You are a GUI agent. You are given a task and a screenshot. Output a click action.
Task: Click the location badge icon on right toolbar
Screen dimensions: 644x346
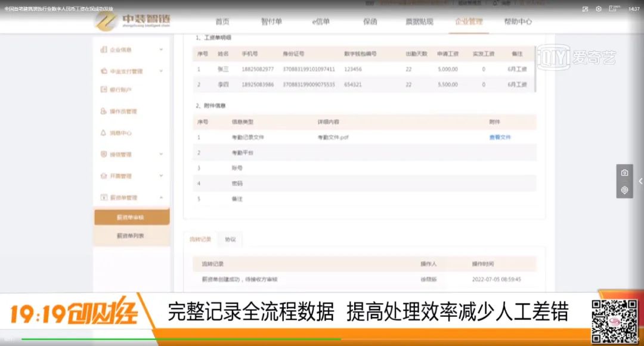click(x=624, y=190)
